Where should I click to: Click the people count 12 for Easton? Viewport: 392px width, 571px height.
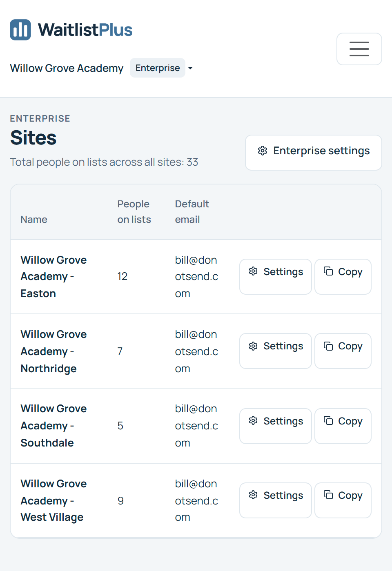pyautogui.click(x=122, y=276)
